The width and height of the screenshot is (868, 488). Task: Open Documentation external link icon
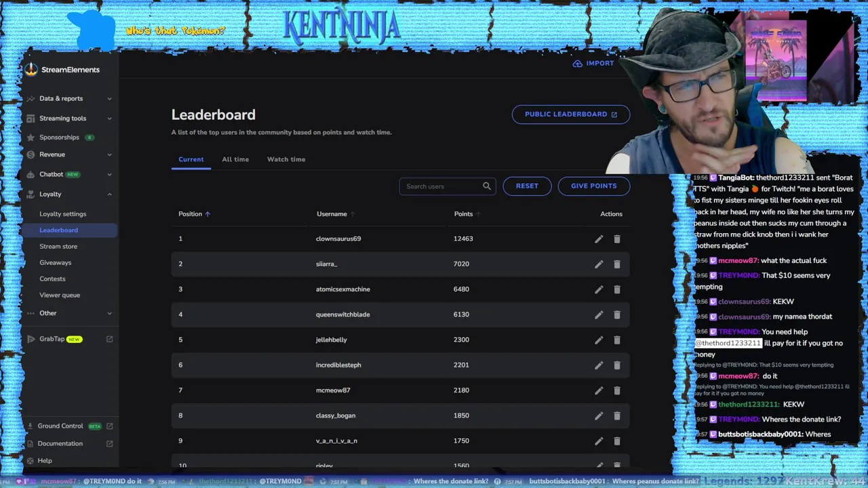pos(109,444)
